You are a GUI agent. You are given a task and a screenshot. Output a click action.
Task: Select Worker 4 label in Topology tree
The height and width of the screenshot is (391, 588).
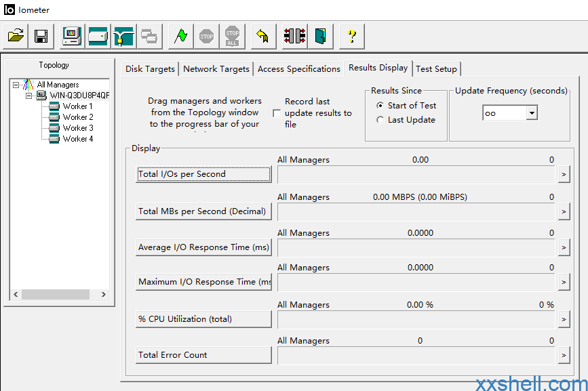[78, 139]
